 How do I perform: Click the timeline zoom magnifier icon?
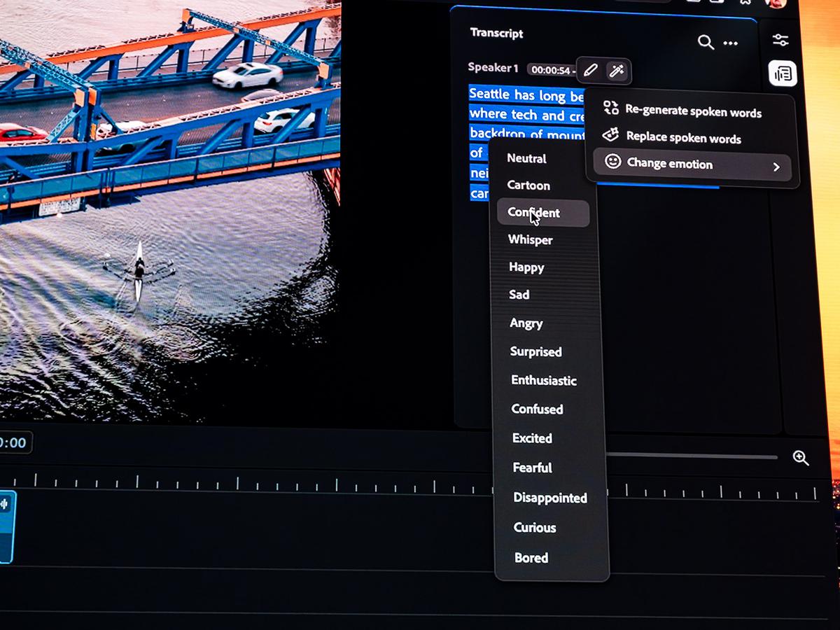801,458
